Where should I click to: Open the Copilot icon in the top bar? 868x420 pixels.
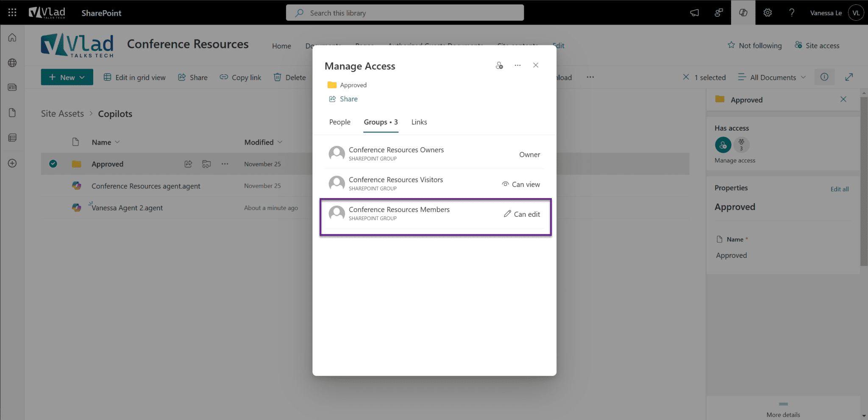743,12
